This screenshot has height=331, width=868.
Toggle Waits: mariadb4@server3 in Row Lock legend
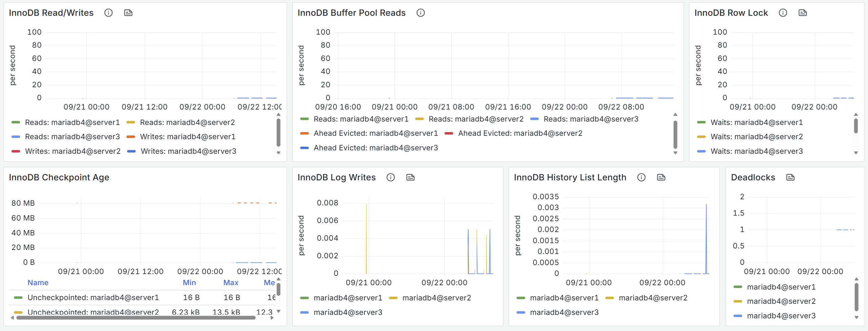pos(756,151)
